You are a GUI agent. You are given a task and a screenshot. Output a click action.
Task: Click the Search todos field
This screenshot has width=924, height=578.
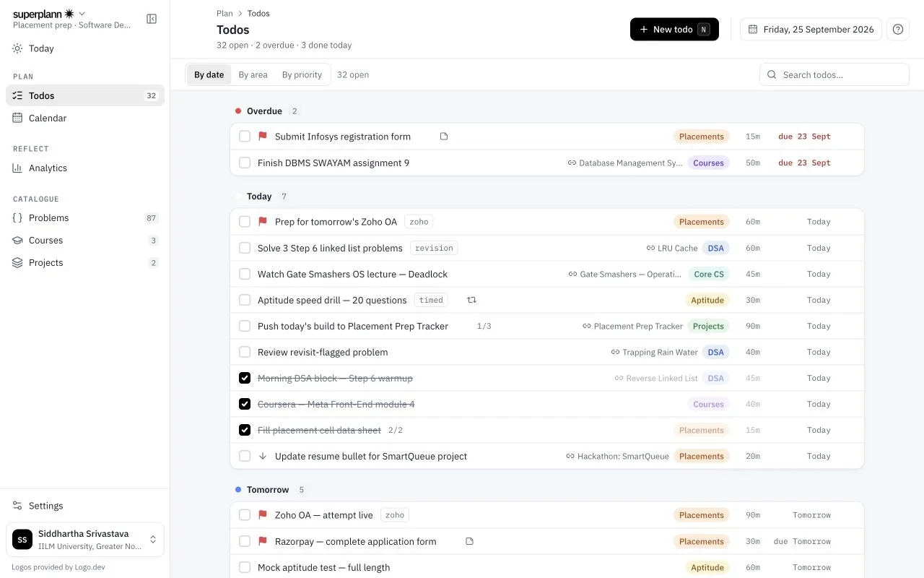point(834,74)
